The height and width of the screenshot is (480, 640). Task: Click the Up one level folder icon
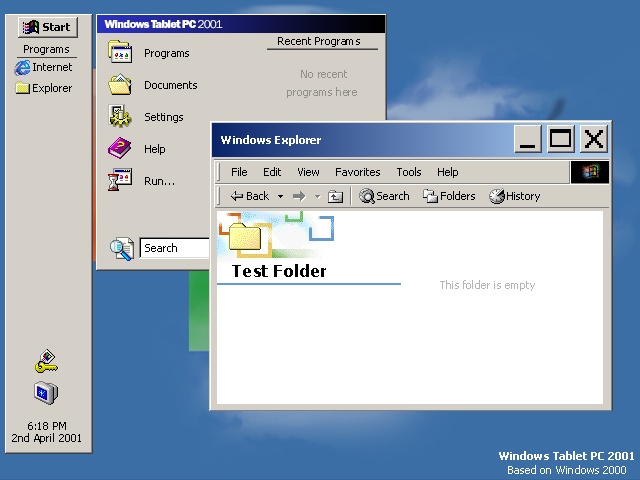(336, 197)
